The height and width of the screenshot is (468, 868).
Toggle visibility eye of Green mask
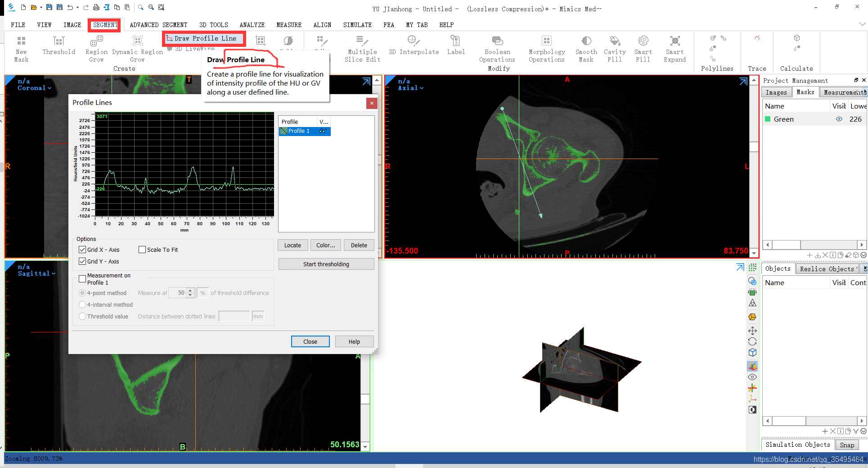point(839,119)
